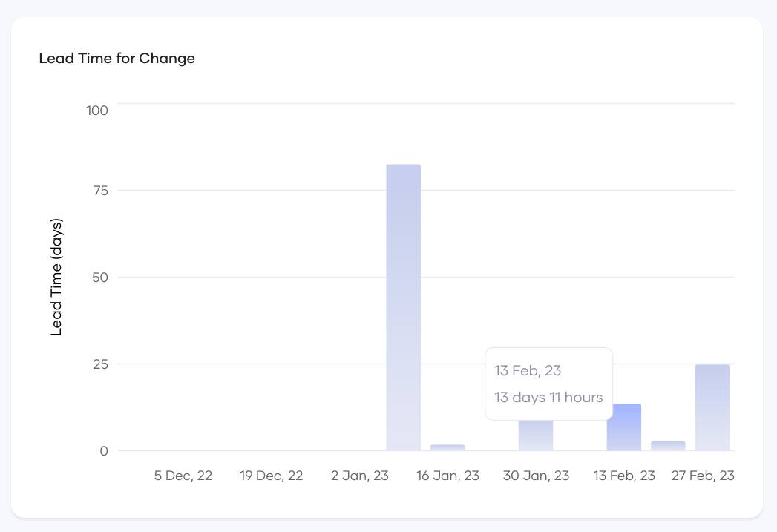Image resolution: width=777 pixels, height=532 pixels.
Task: Click the tallest bar in the chart
Action: click(403, 307)
